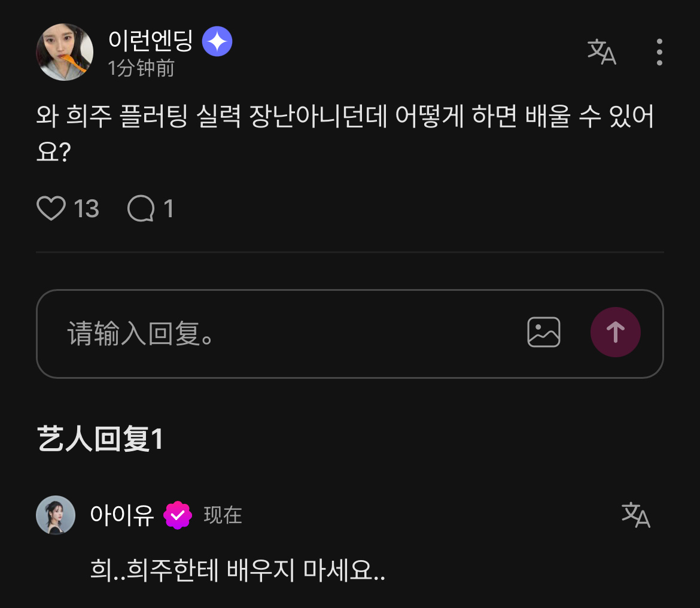Tap the translate icon on the fan post
The image size is (700, 608).
click(x=602, y=52)
